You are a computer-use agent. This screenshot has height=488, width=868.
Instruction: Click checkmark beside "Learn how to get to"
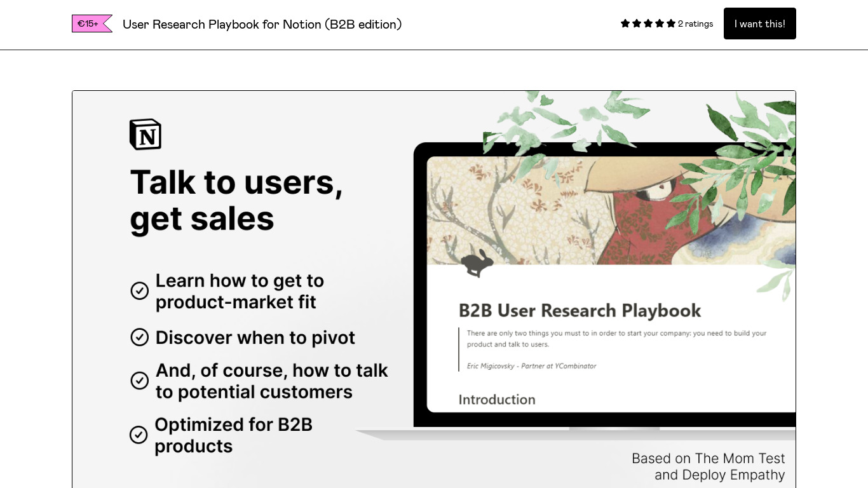pyautogui.click(x=140, y=291)
